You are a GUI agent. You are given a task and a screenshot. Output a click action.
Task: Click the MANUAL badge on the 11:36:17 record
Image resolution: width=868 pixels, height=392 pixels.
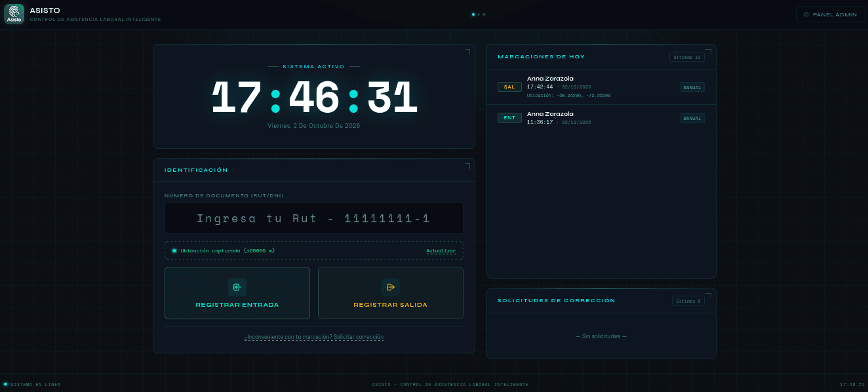coord(692,119)
